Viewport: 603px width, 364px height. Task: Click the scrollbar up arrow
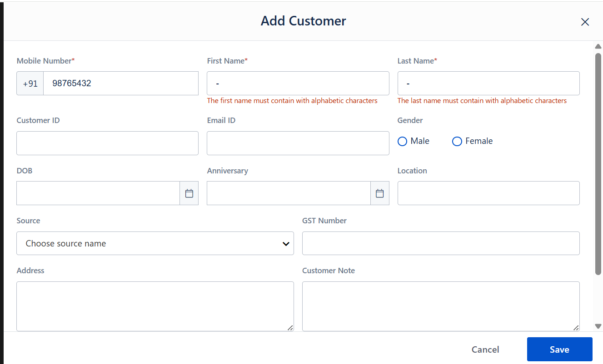pos(598,46)
